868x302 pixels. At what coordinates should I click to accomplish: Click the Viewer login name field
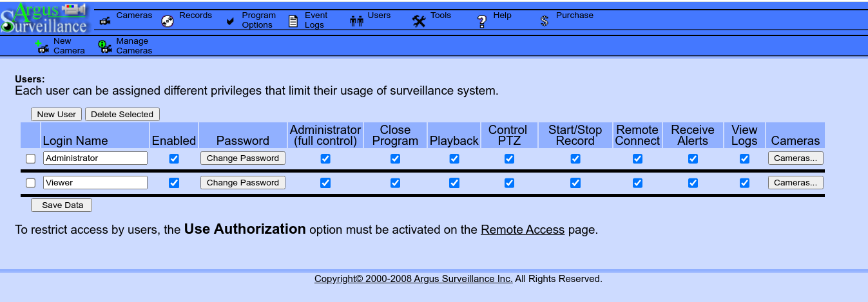click(95, 183)
